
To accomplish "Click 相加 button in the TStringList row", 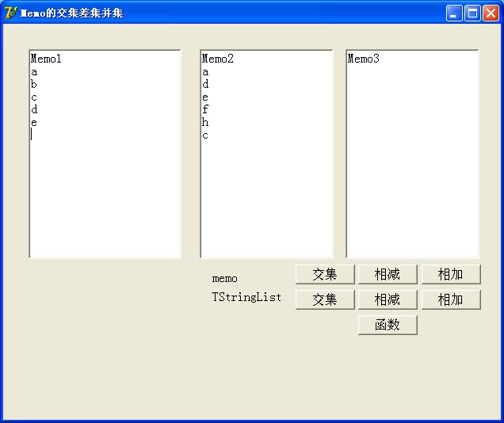I will tap(451, 299).
